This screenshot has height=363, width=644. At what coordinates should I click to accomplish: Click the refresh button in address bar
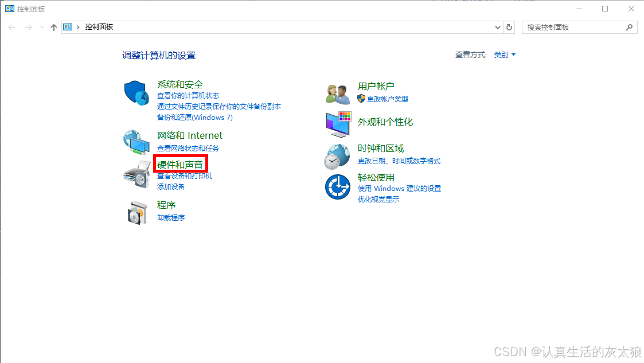tap(509, 27)
